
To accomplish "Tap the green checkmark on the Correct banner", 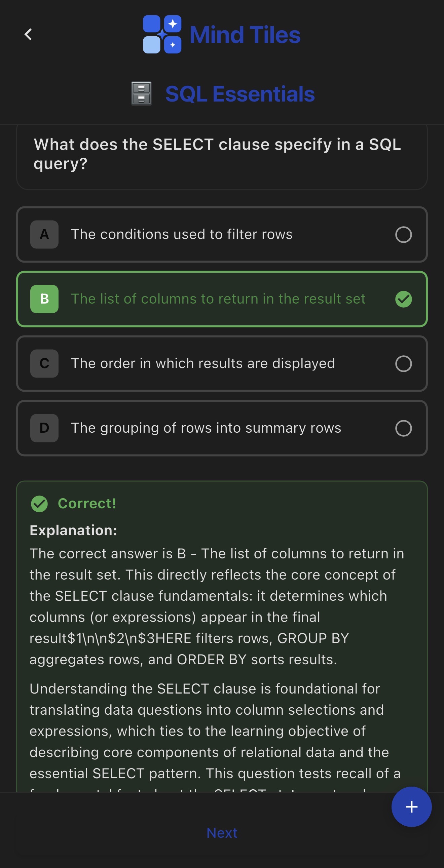I will click(40, 503).
